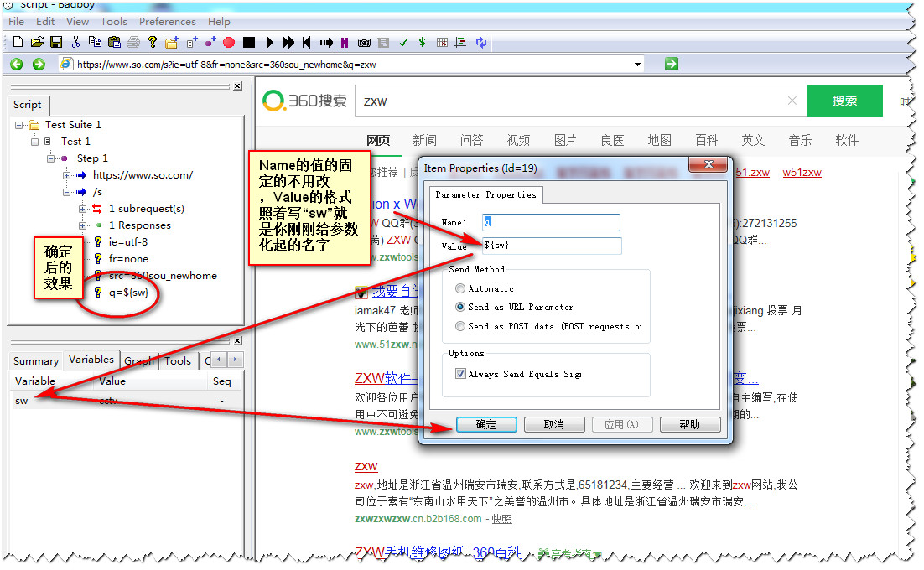Click the Print toolbar icon
This screenshot has width=924, height=570.
(133, 42)
